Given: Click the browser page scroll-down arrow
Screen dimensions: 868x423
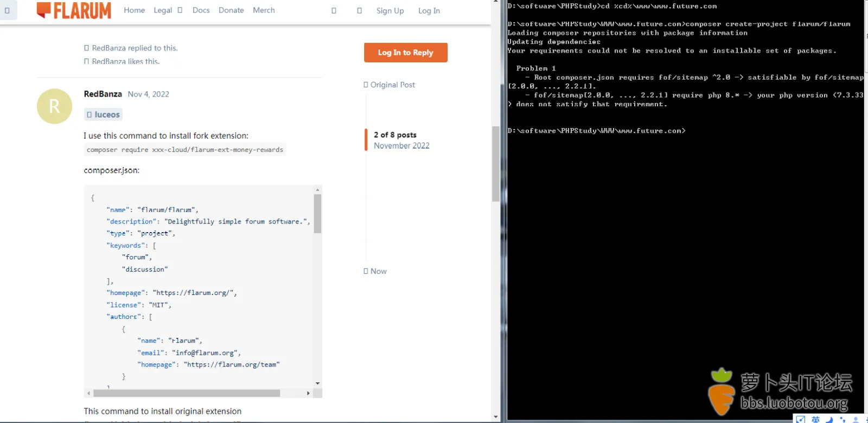Looking at the screenshot, I should coord(496,417).
